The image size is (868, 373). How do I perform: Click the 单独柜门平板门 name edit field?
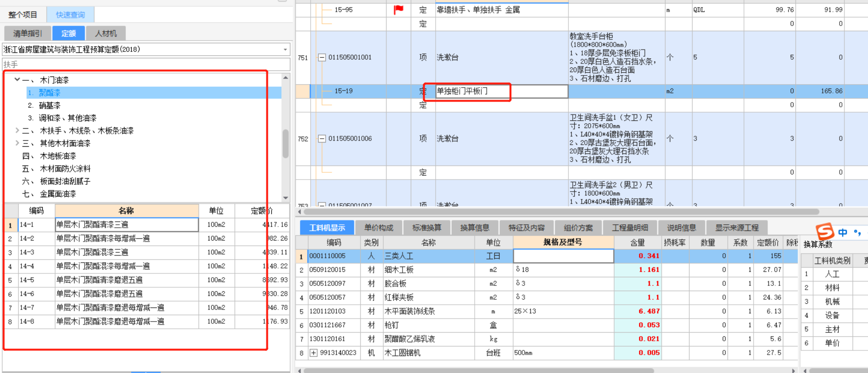point(502,91)
